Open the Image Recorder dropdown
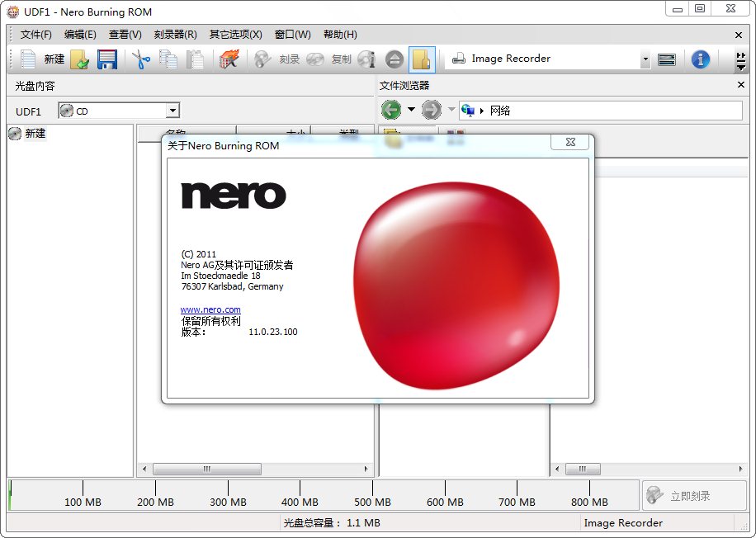756x538 pixels. pyautogui.click(x=645, y=59)
